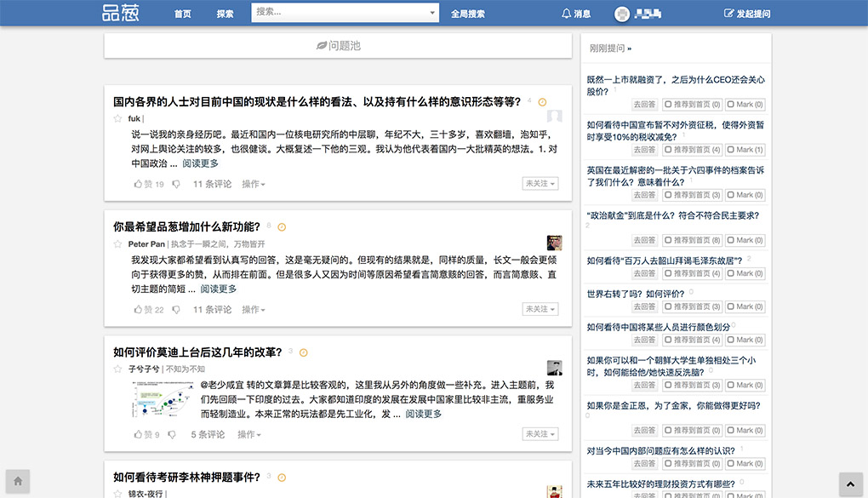
Task: Downvote Peter Pan's answer with thumbs-down
Action: pyautogui.click(x=176, y=310)
